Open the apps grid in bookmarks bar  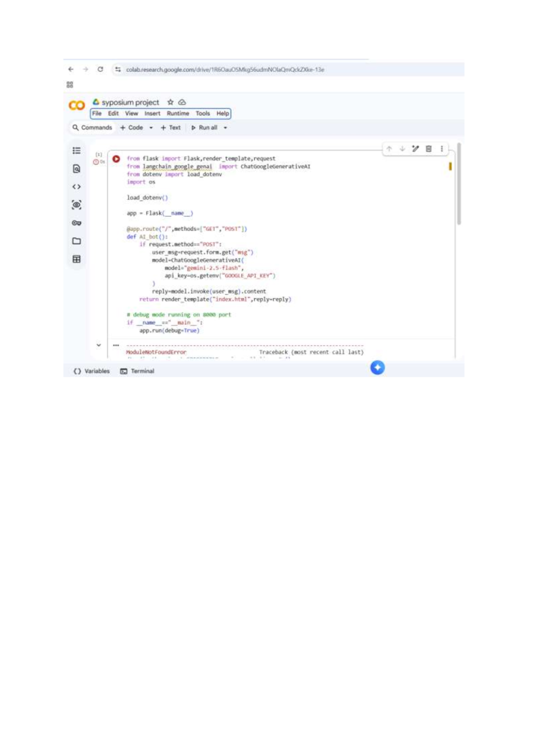tap(70, 85)
